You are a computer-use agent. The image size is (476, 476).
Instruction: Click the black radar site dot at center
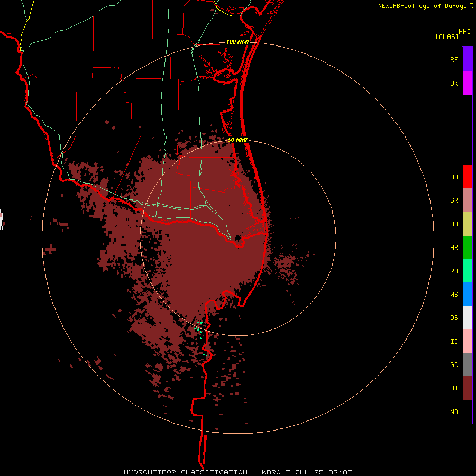tap(238, 237)
